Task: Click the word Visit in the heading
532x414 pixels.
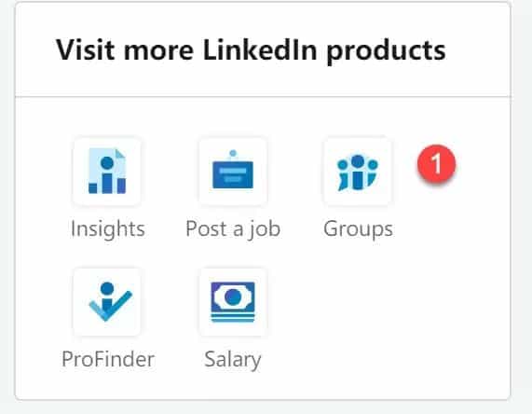Action: click(85, 49)
